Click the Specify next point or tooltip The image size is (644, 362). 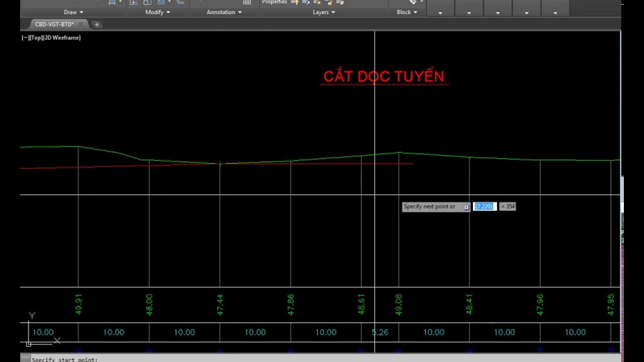[x=436, y=207]
